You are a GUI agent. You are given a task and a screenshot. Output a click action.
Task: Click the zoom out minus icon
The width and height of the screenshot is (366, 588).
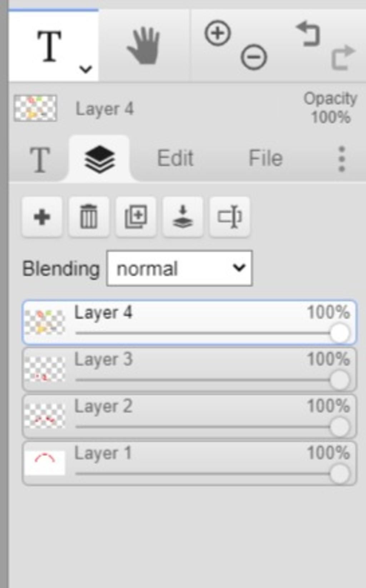(x=254, y=57)
